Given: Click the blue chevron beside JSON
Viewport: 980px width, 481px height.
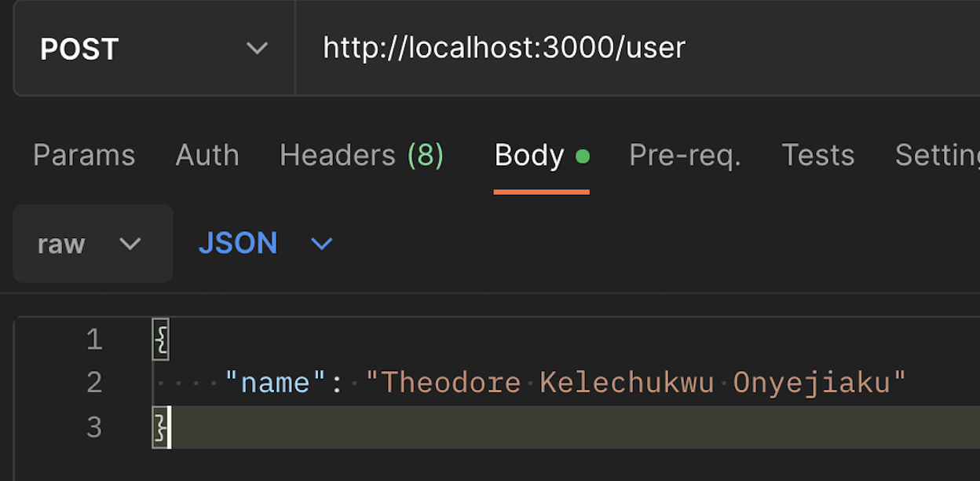Looking at the screenshot, I should tap(322, 244).
